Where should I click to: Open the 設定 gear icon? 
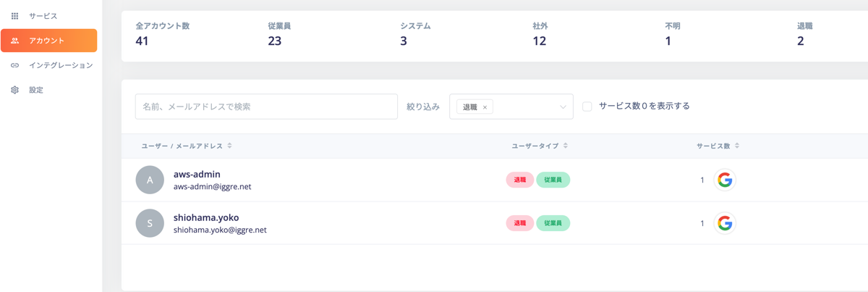[14, 90]
